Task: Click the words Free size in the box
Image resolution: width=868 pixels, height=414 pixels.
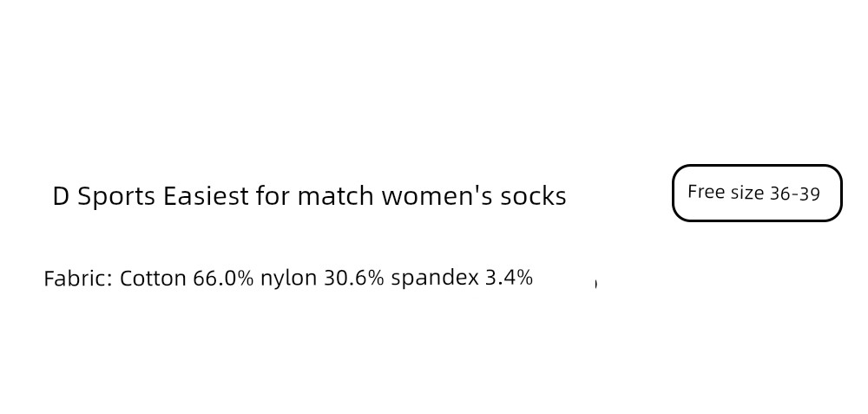Action: pos(725,193)
